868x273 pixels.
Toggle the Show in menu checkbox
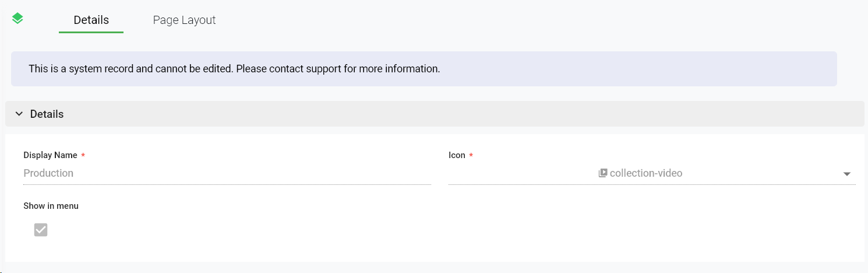pos(41,230)
